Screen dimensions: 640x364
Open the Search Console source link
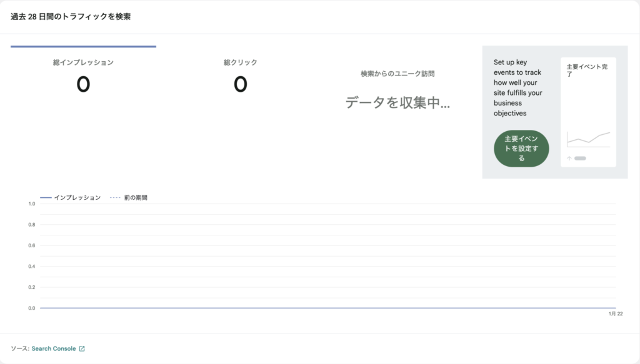click(x=54, y=349)
